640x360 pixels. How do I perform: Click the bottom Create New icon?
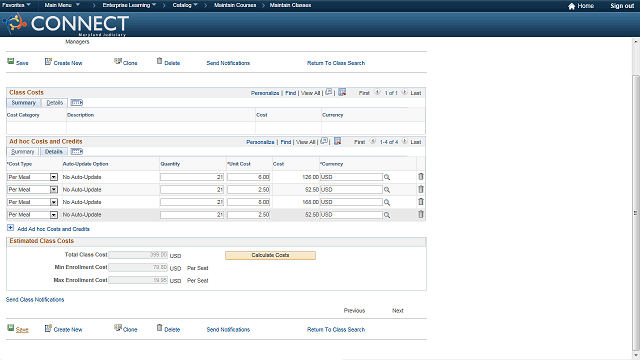[x=48, y=328]
